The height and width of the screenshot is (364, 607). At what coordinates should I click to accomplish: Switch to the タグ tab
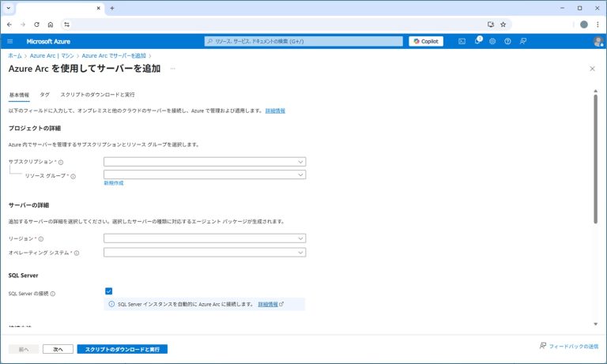44,94
